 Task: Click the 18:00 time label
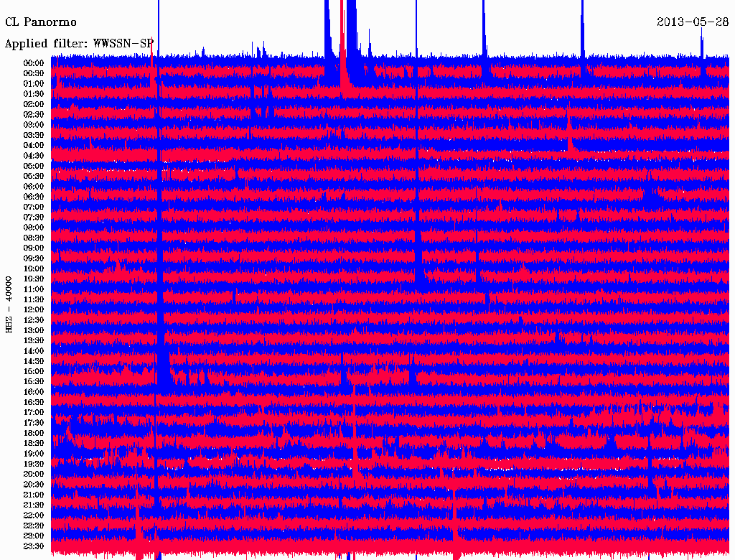coord(34,434)
